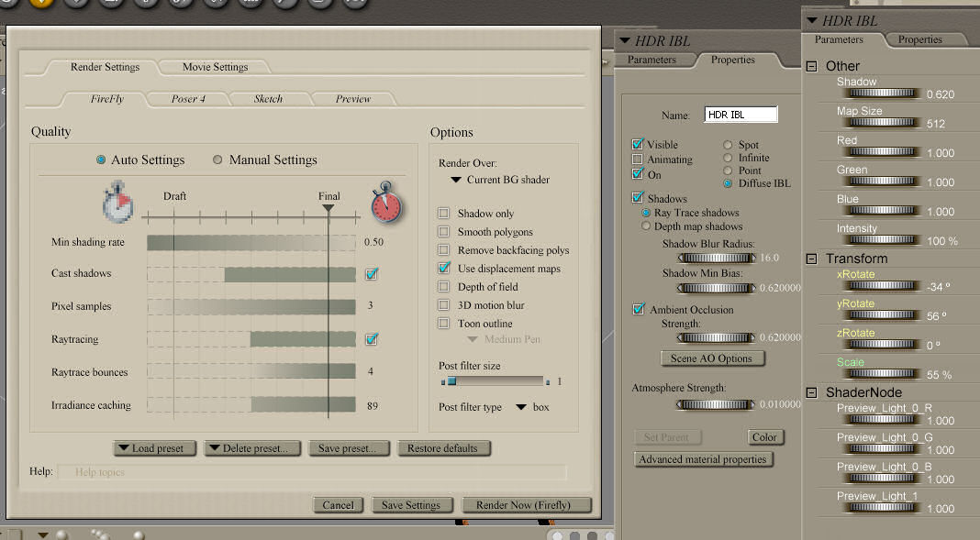Choose Infinite light type
This screenshot has height=540, width=980.
[x=728, y=158]
